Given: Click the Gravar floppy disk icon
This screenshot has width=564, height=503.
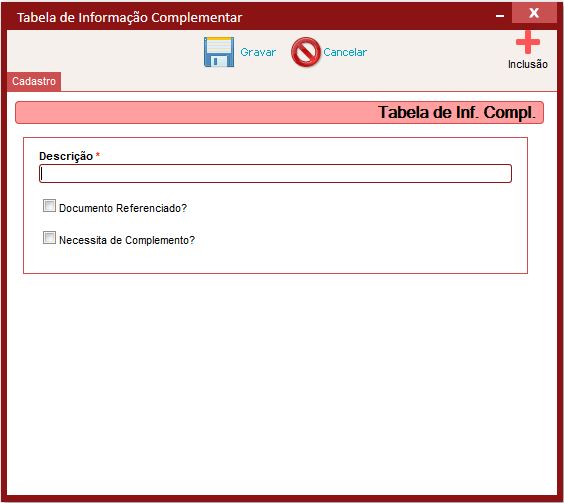Looking at the screenshot, I should tap(219, 52).
